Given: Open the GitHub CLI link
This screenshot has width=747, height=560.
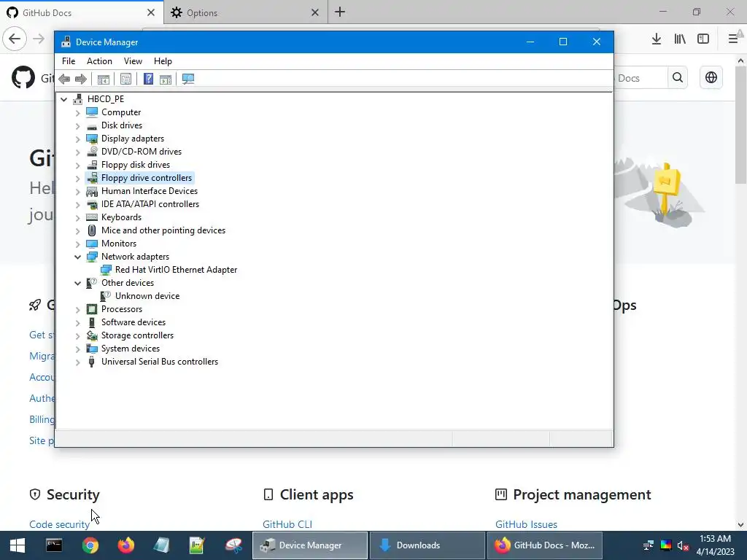Looking at the screenshot, I should tap(287, 524).
